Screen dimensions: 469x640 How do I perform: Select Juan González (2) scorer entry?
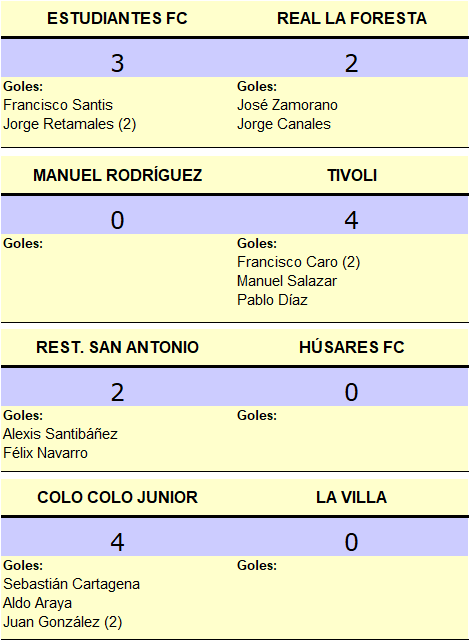63,622
